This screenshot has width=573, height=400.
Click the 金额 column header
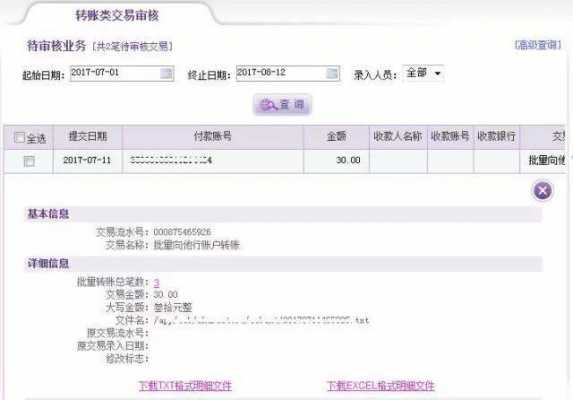tap(336, 137)
